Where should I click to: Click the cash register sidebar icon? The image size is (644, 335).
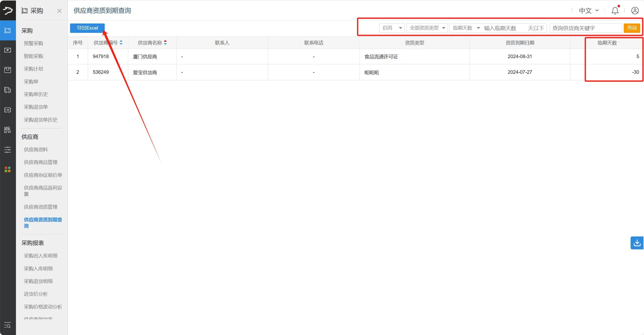coord(8,110)
